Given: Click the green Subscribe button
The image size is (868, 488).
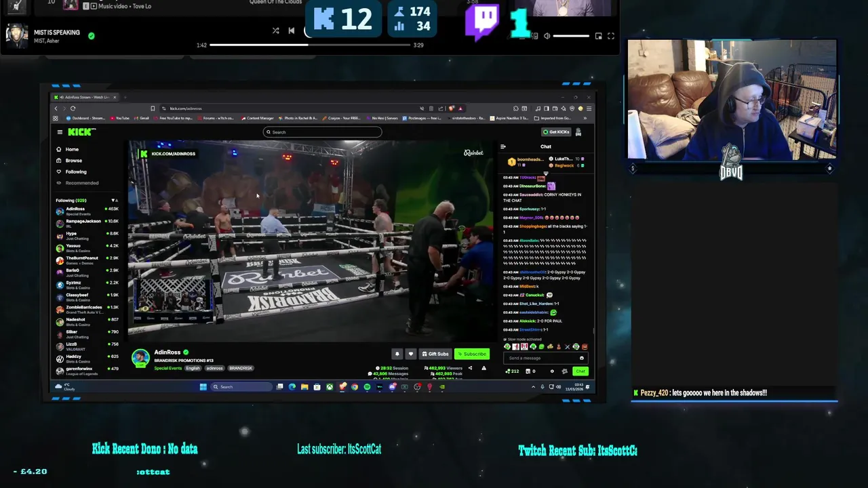Looking at the screenshot, I should 472,354.
